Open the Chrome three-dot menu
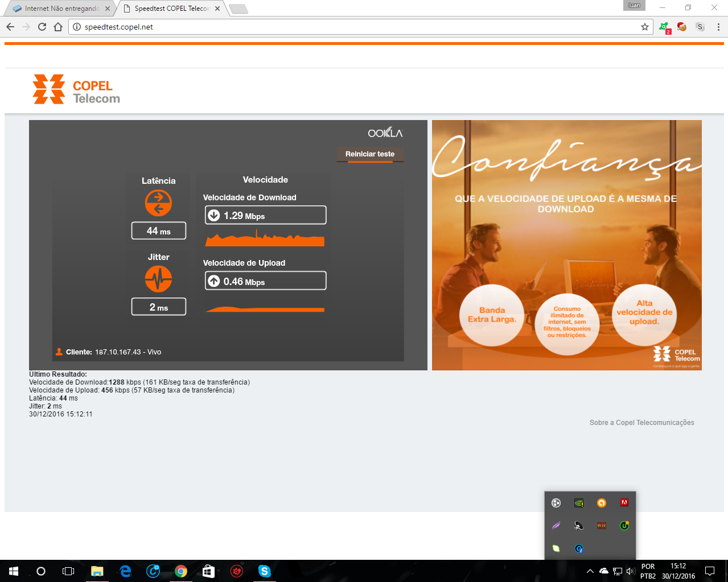The width and height of the screenshot is (728, 582). click(x=718, y=27)
